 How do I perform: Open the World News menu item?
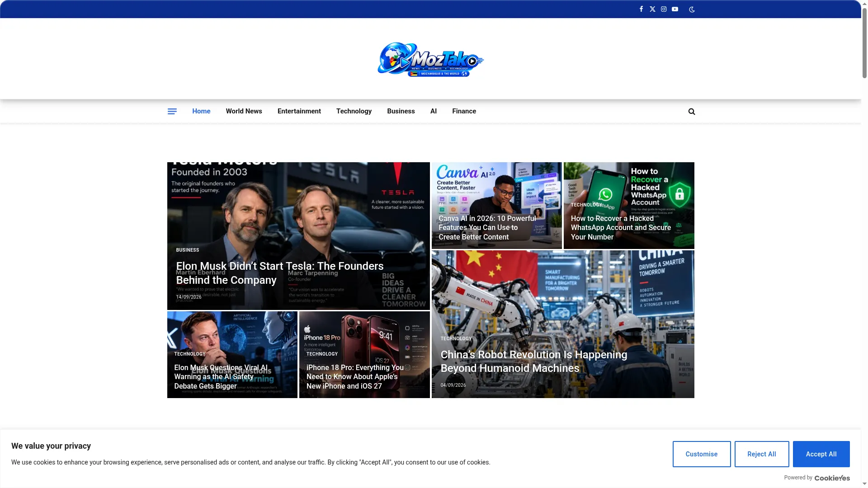click(244, 111)
